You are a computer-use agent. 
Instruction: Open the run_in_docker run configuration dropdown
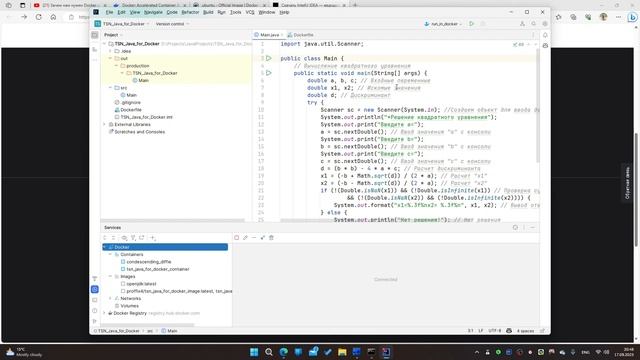click(443, 24)
